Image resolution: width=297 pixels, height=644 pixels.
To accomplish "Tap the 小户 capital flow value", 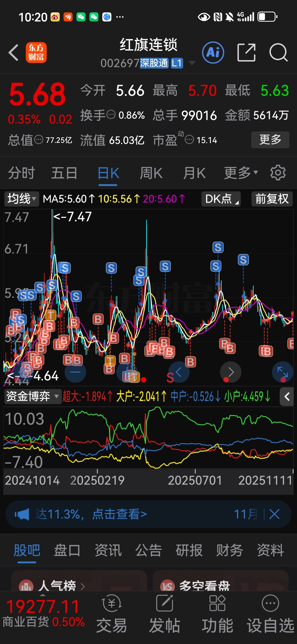I will click(248, 397).
